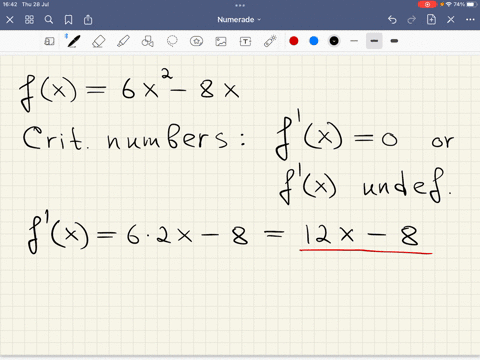Select the Laser pointer tool
The height and width of the screenshot is (360, 480).
[x=270, y=41]
